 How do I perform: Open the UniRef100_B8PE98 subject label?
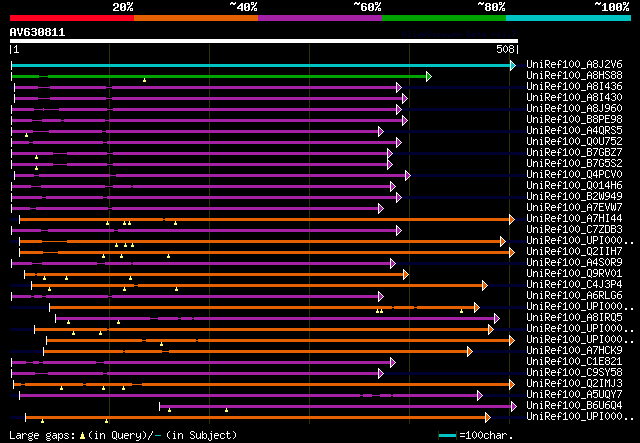(574, 120)
